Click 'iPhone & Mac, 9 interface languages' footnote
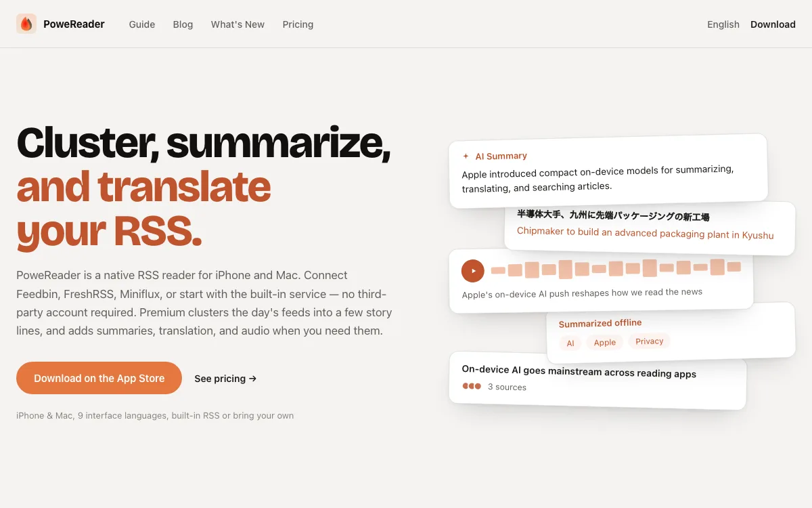Viewport: 812px width, 508px height. (x=155, y=415)
